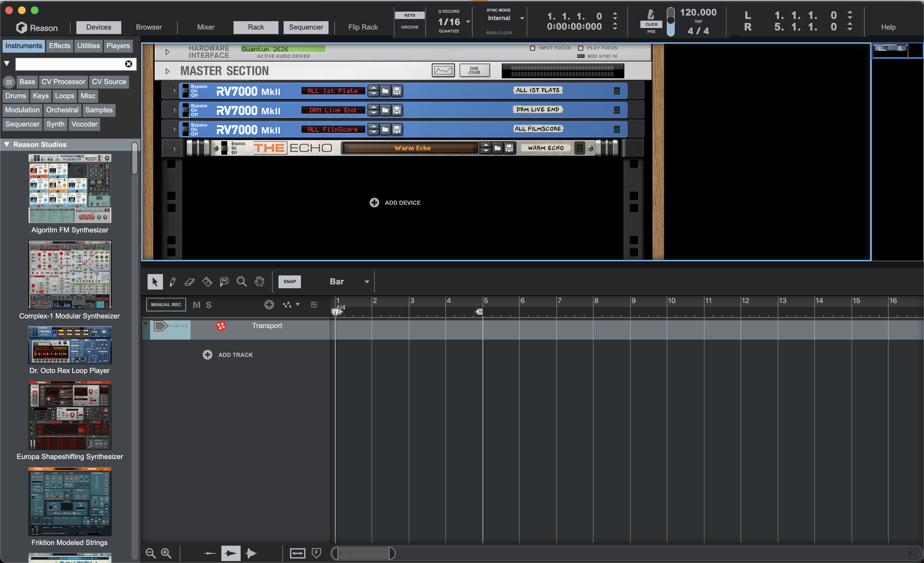Toggle the DIM -20dB button
The image size is (924, 563).
click(x=475, y=71)
